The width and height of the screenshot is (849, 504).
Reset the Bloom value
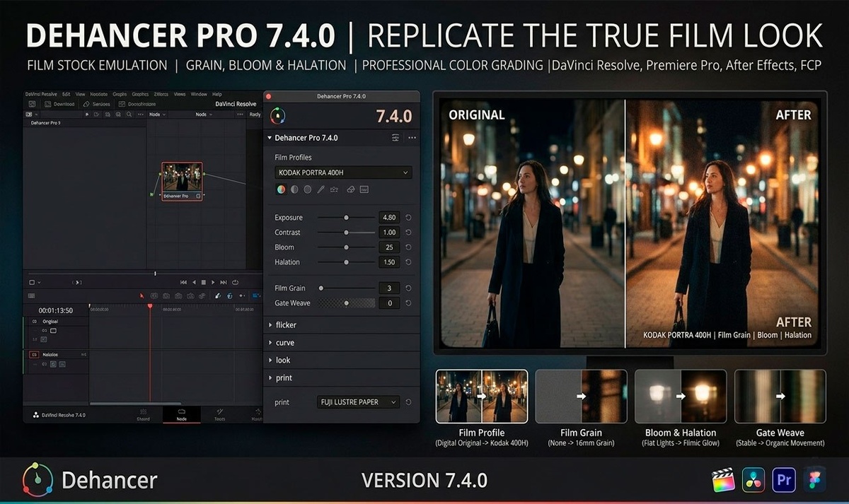click(408, 247)
